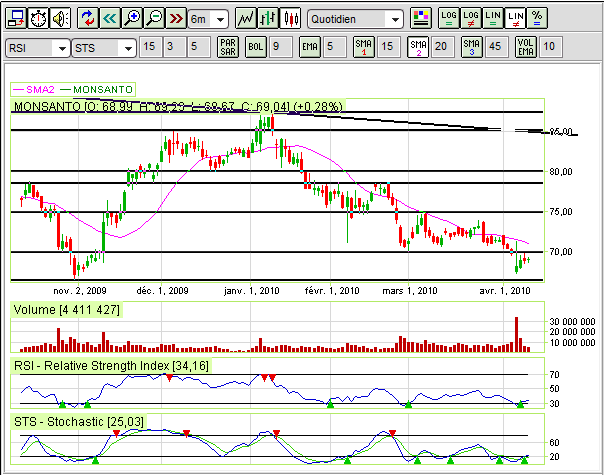Shift chart forward with red double arrows
The width and height of the screenshot is (604, 475).
point(176,18)
